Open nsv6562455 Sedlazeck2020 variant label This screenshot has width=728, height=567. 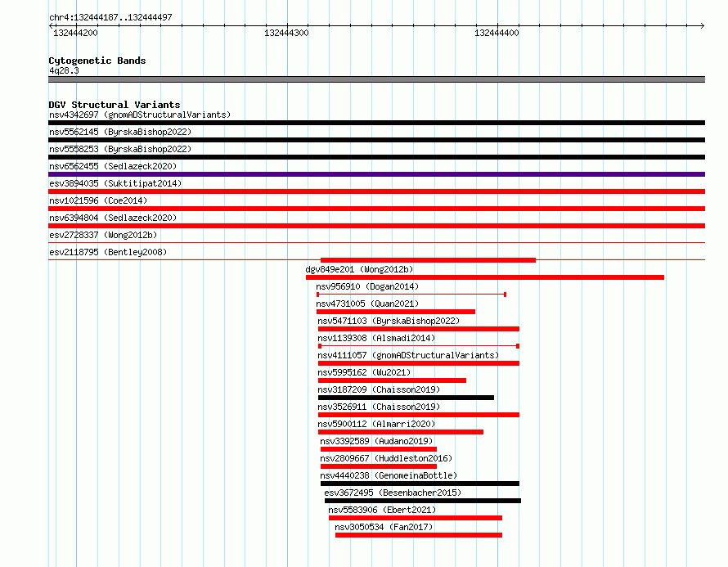click(x=113, y=166)
